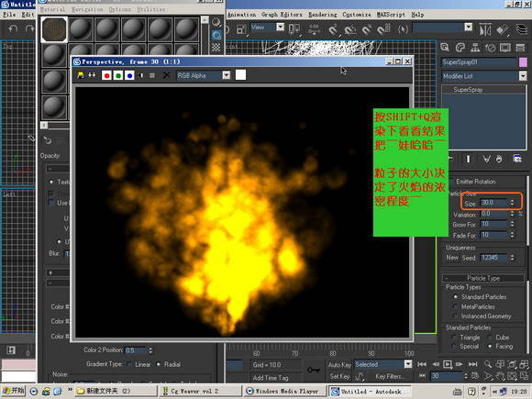Enable the blue channel in render window
This screenshot has height=399, width=532.
[129, 75]
